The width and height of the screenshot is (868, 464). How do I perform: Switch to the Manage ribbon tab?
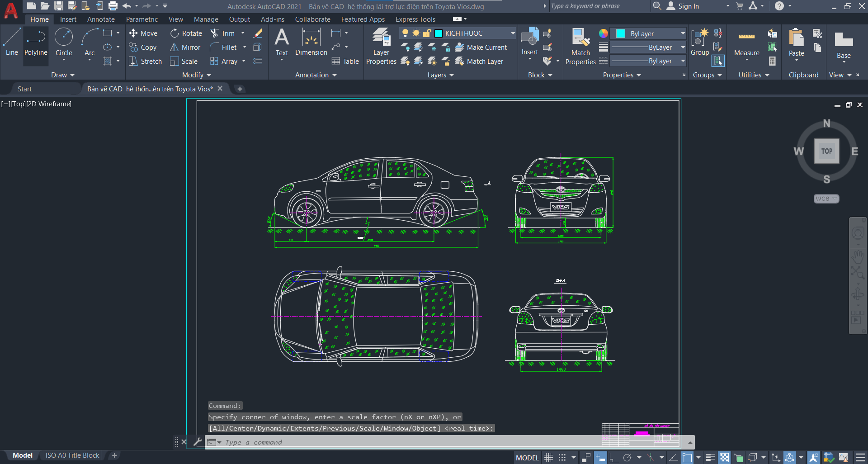tap(206, 19)
